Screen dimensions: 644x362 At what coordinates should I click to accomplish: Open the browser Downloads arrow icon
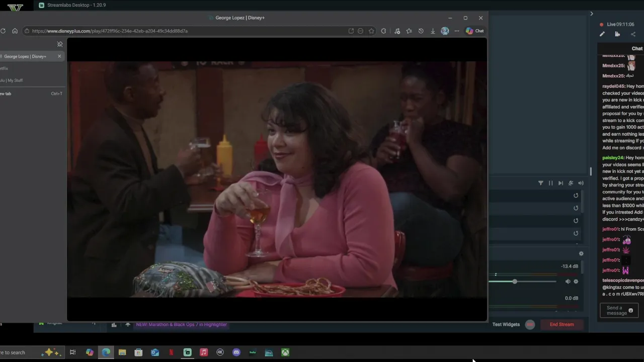coord(433,31)
